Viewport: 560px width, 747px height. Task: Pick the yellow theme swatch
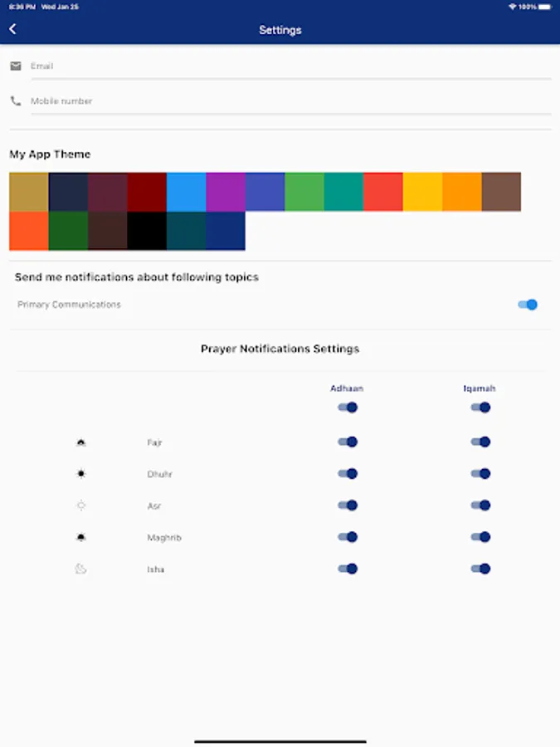click(422, 192)
